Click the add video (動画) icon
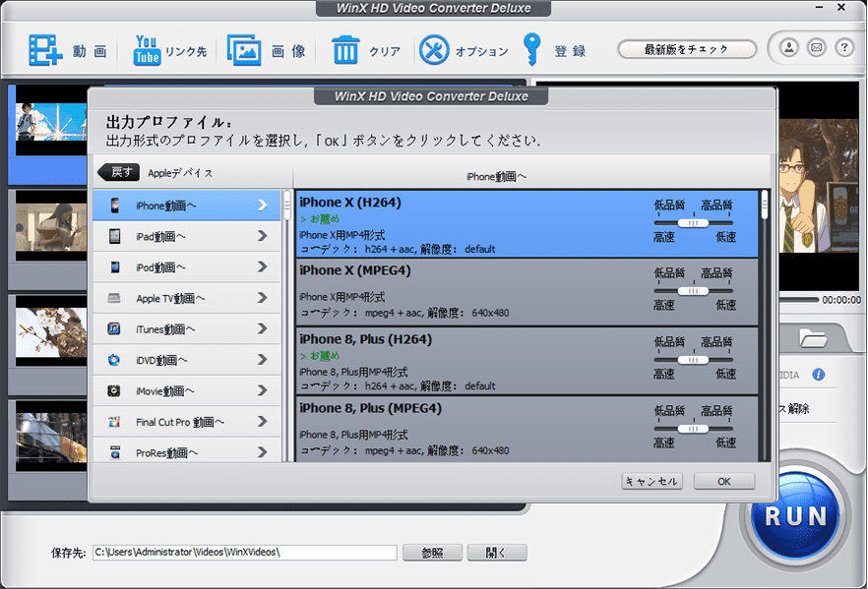 coord(45,50)
